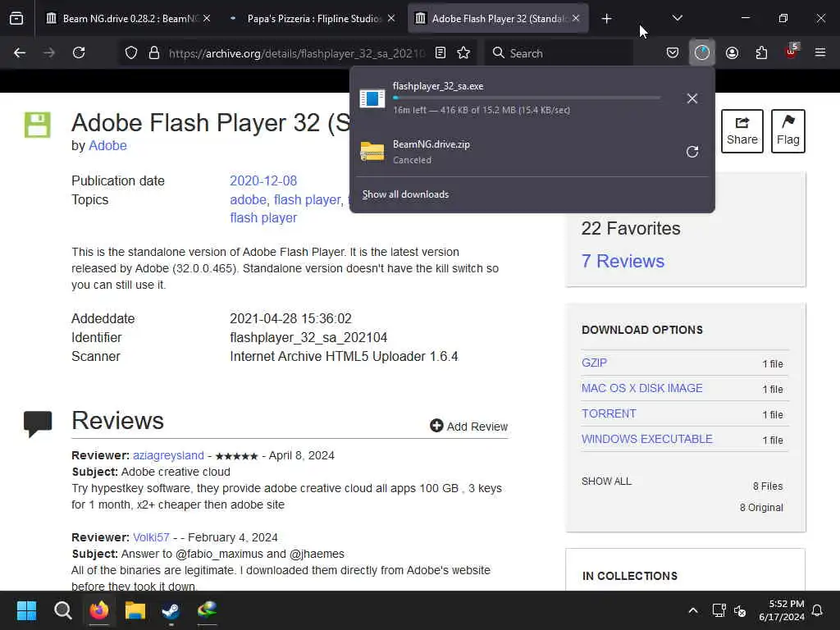
Task: Open the 2020-12-08 publication date link
Action: tap(263, 181)
